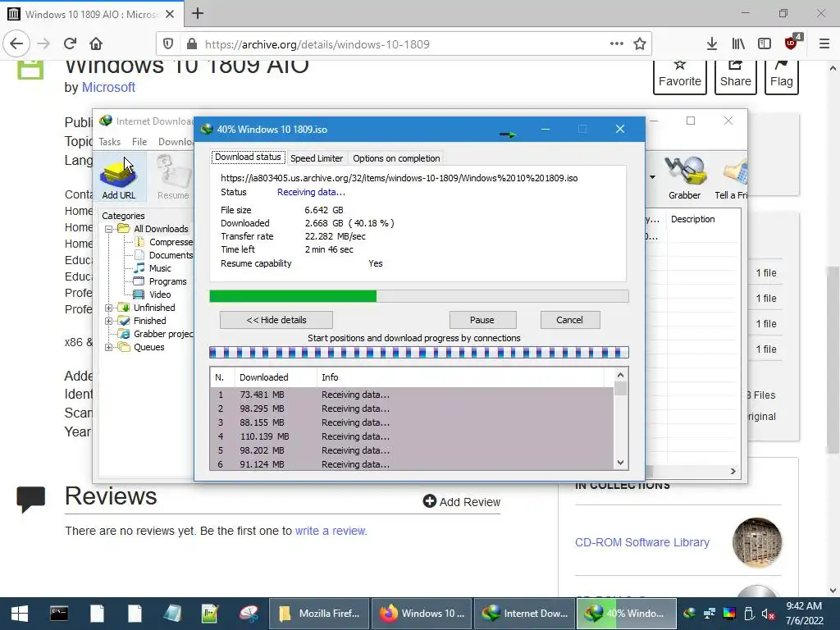This screenshot has width=840, height=630.
Task: Select the Documents category in IDM tree
Action: (x=171, y=256)
